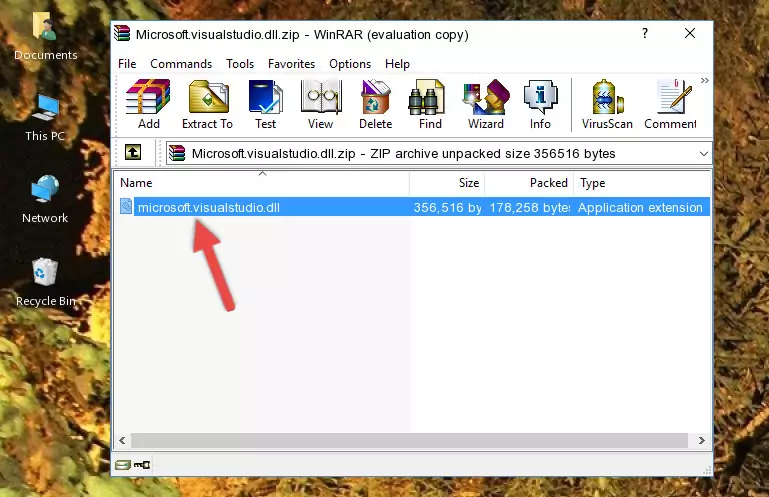The width and height of the screenshot is (769, 497).
Task: Click the WinRAR title bar books icon
Action: tap(122, 34)
